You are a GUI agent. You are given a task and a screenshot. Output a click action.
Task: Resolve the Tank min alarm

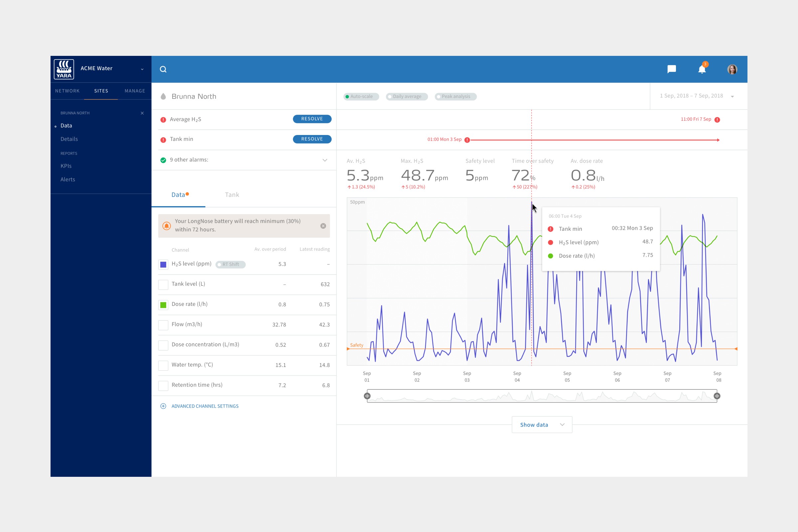click(x=312, y=139)
